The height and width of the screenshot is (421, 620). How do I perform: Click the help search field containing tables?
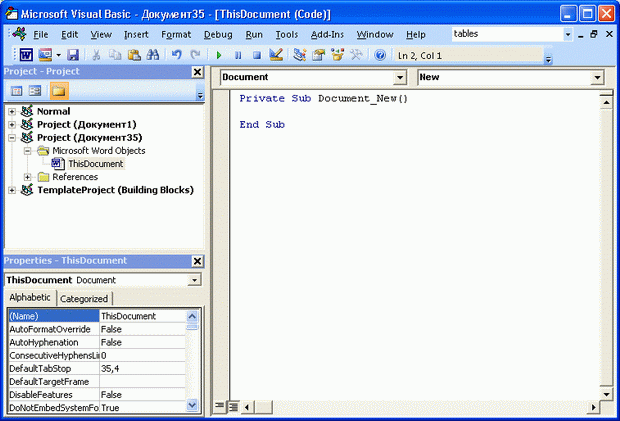[x=507, y=34]
